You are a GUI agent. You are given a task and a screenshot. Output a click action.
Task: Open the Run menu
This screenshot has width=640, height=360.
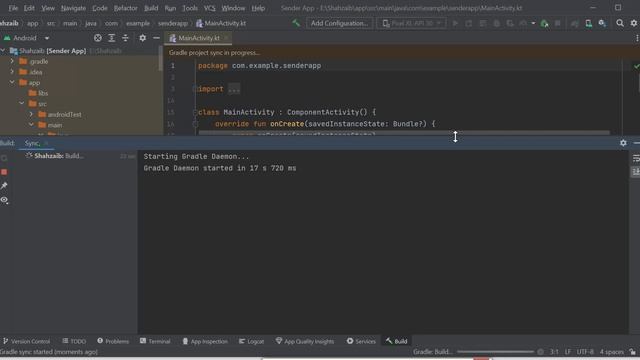pyautogui.click(x=170, y=8)
